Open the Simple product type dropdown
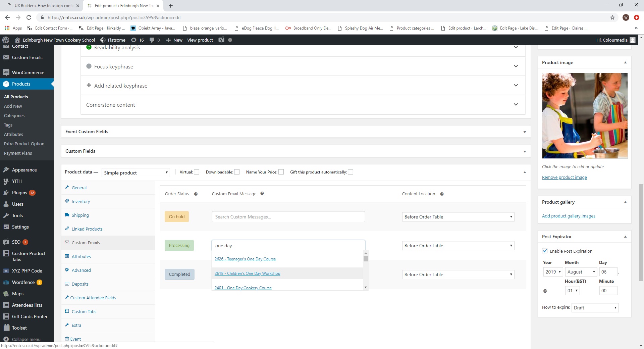644x349 pixels. click(x=136, y=173)
